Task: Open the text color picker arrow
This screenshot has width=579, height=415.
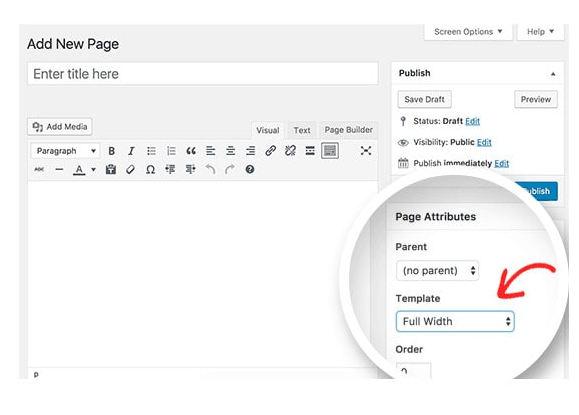Action: [x=93, y=170]
